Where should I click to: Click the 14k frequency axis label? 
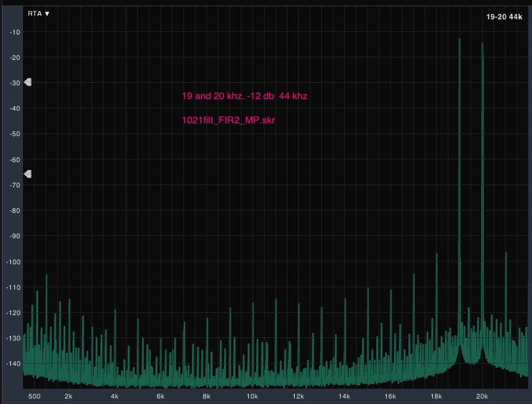point(344,396)
